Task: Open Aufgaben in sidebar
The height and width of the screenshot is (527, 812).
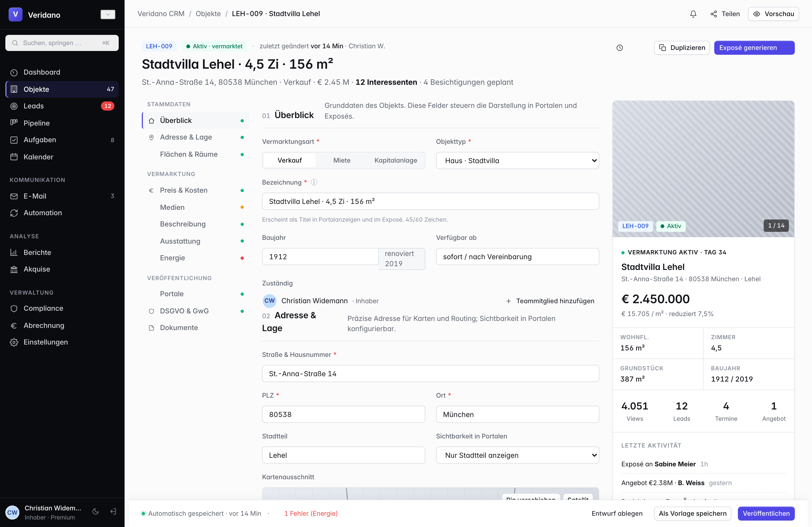Action: coord(62,140)
